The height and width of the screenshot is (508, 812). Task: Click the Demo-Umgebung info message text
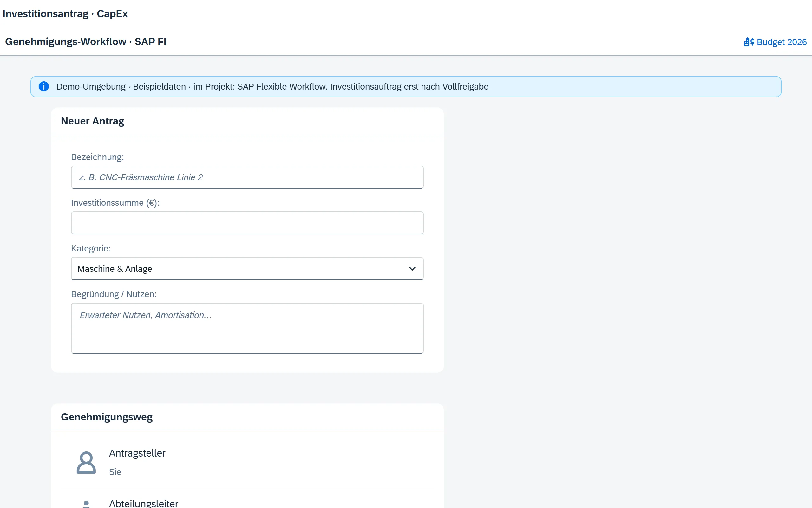coord(272,86)
